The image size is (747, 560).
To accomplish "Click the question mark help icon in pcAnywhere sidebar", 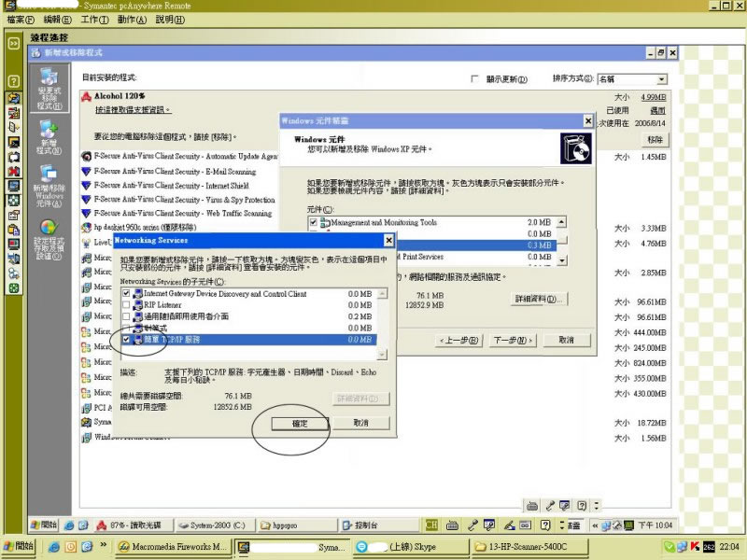I will point(14,81).
